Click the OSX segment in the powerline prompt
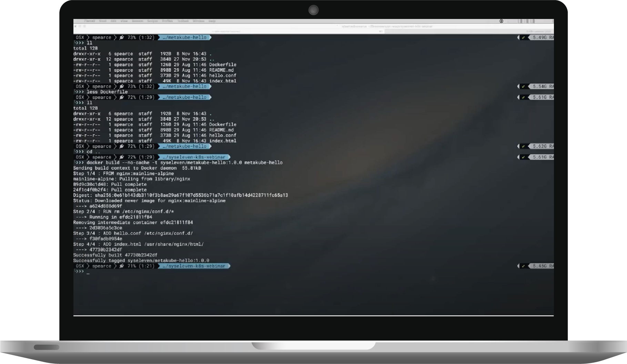The height and width of the screenshot is (364, 627). [x=79, y=37]
